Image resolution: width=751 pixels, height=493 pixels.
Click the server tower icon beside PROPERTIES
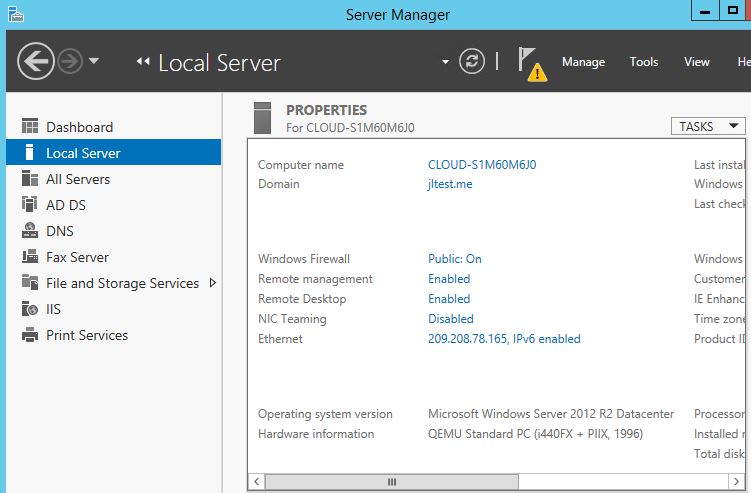pos(262,118)
